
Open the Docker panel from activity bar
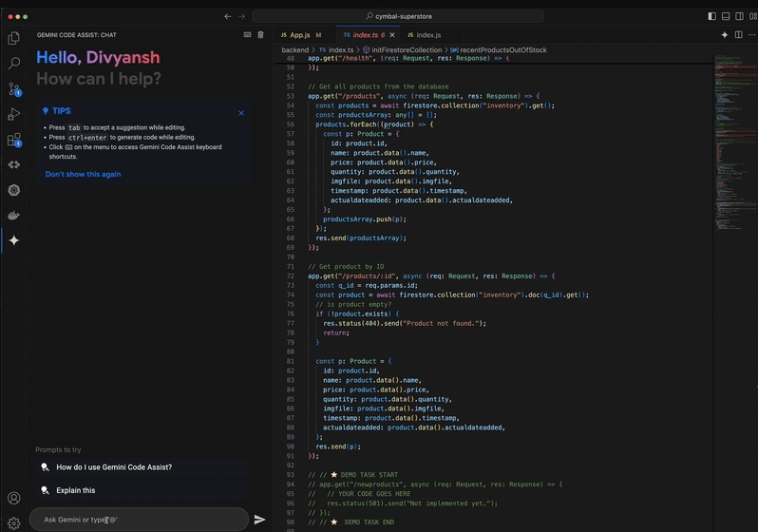coord(14,216)
